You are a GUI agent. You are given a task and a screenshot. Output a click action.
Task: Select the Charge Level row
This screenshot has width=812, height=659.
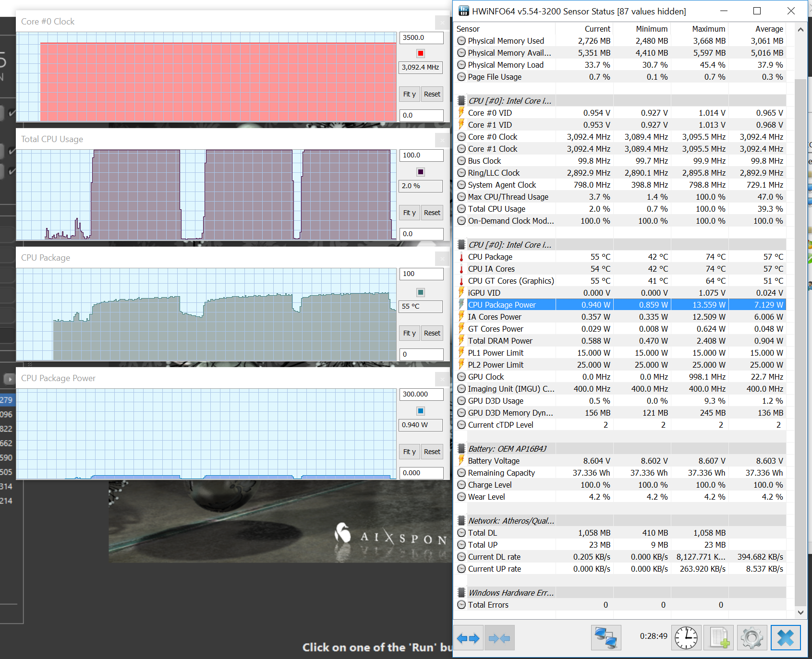tap(620, 485)
